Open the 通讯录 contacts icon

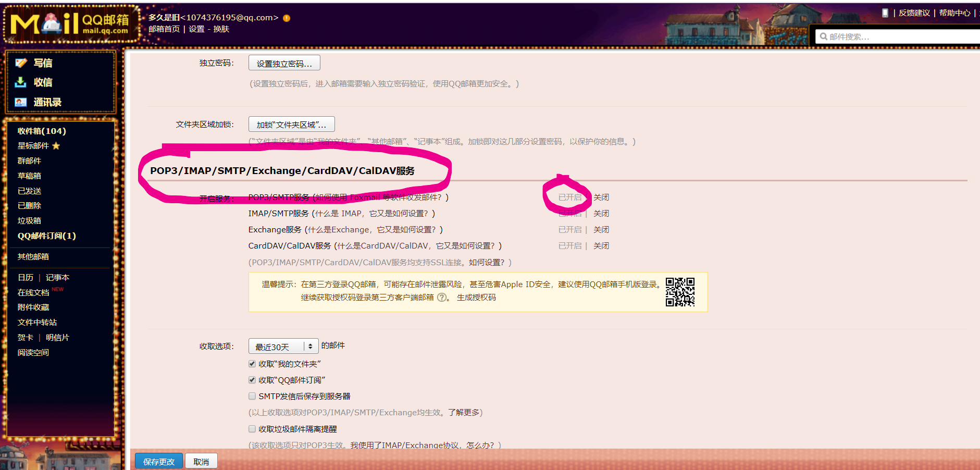21,102
